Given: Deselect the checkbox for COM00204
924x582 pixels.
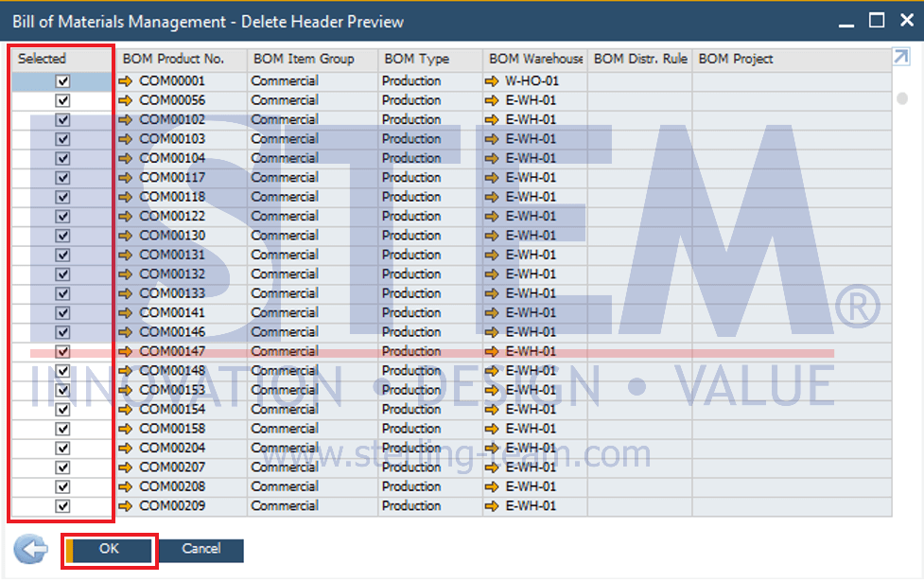Looking at the screenshot, I should (x=62, y=448).
